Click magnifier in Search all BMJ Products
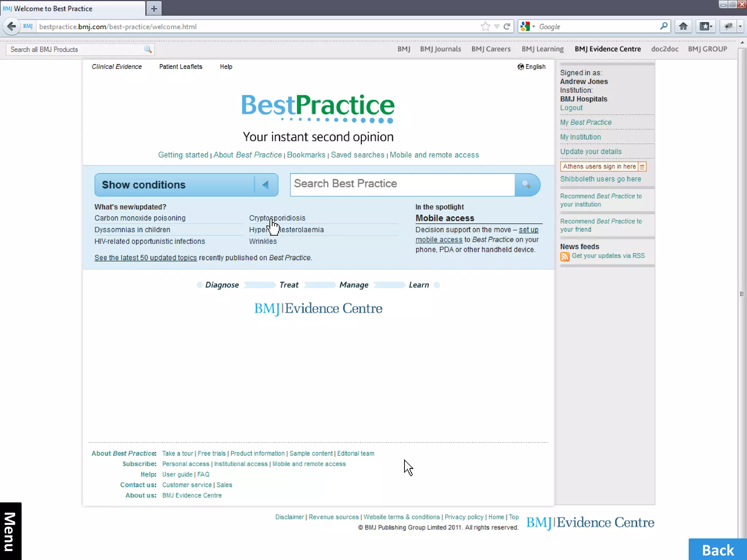 point(148,49)
